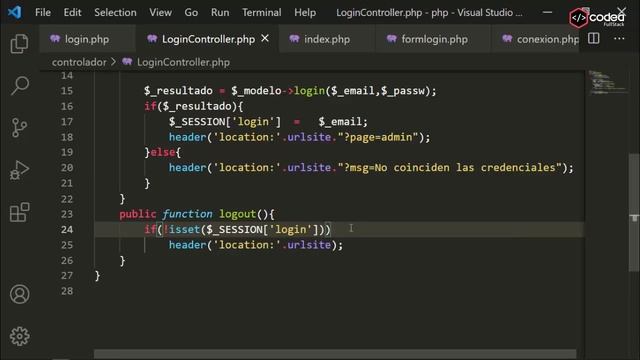Minimize the Visual Studio Code window

pos(547,13)
